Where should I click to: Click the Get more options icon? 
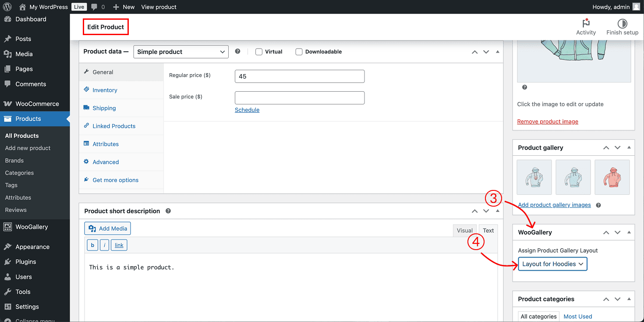(87, 180)
